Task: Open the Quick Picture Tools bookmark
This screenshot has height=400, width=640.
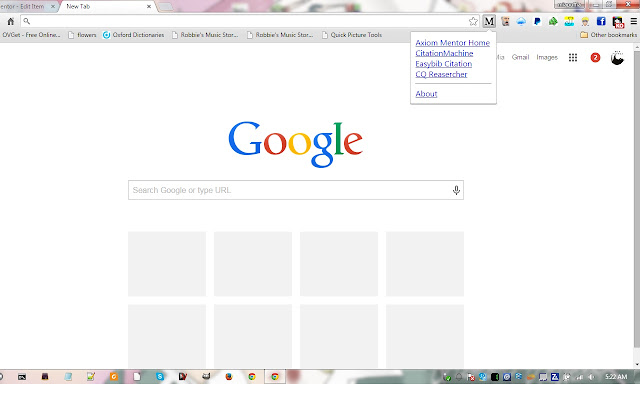Action: point(352,35)
